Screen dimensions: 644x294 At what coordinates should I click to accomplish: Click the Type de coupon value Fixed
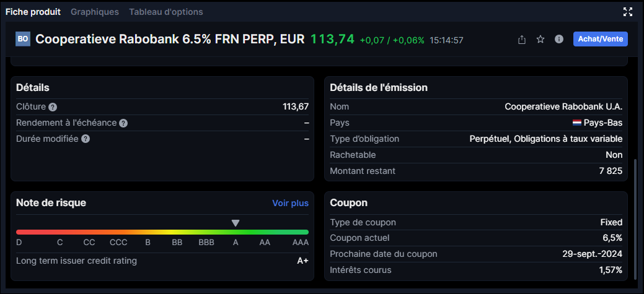click(x=611, y=222)
